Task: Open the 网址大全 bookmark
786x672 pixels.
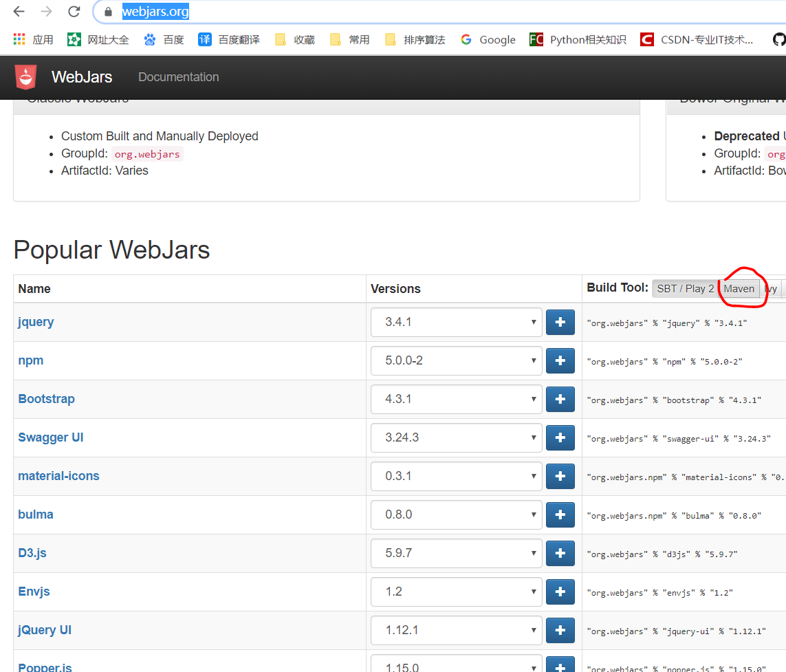Action: coord(98,40)
